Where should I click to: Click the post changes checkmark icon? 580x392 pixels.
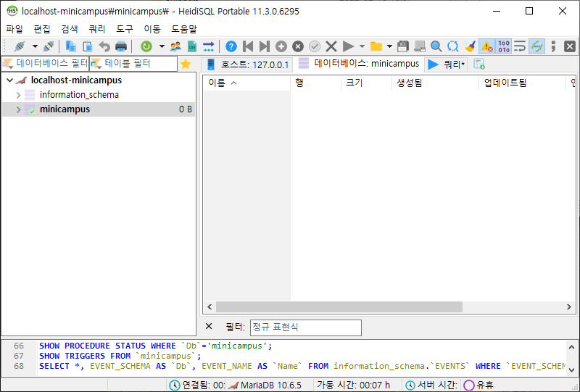(x=315, y=46)
